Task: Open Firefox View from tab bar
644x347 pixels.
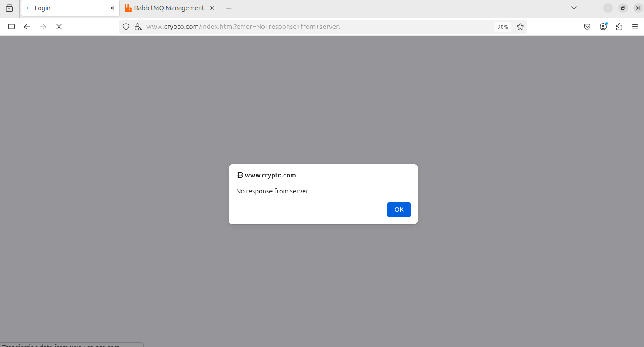Action: pyautogui.click(x=9, y=8)
